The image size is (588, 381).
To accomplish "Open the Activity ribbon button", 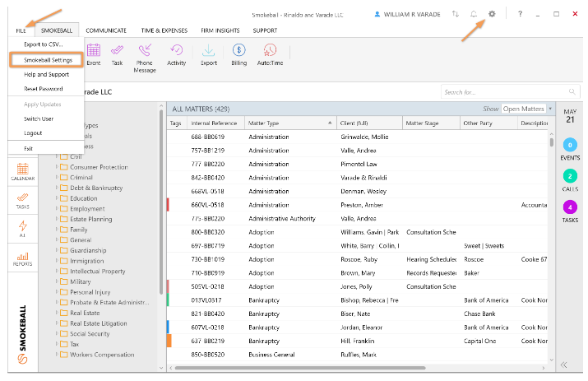I will 176,55.
